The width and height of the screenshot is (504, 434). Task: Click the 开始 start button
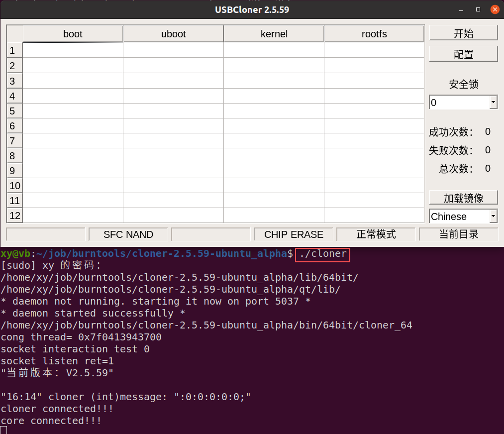click(x=463, y=33)
